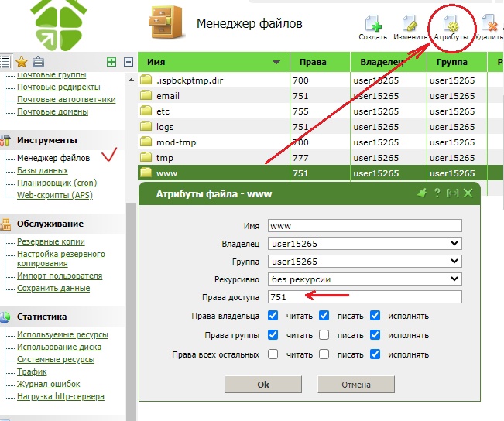The image size is (504, 421).
Task: Select the 777 rights cell of tmp
Action: coord(320,157)
